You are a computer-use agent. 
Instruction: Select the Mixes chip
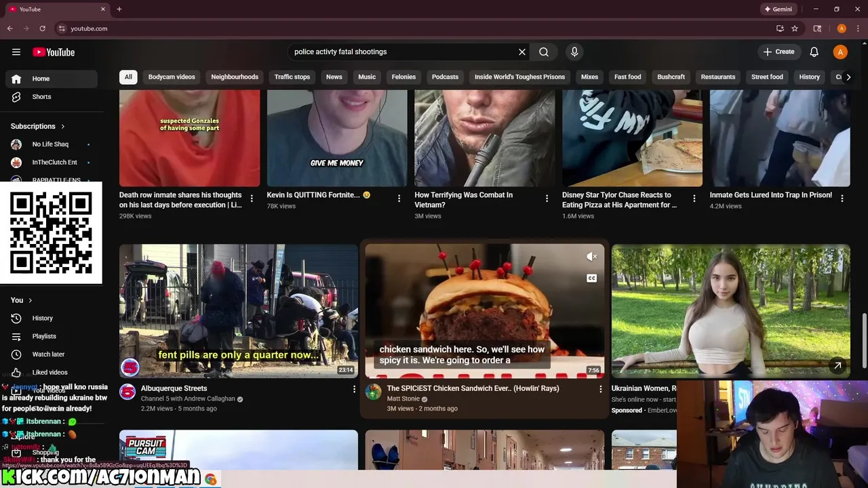pos(590,77)
